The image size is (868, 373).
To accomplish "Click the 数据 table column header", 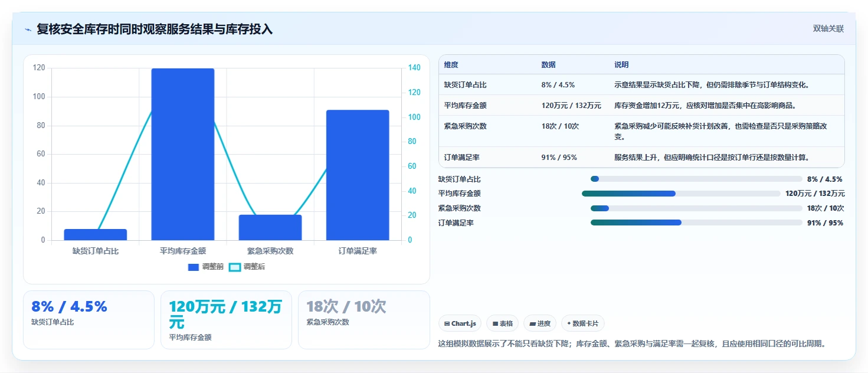I will [x=548, y=65].
